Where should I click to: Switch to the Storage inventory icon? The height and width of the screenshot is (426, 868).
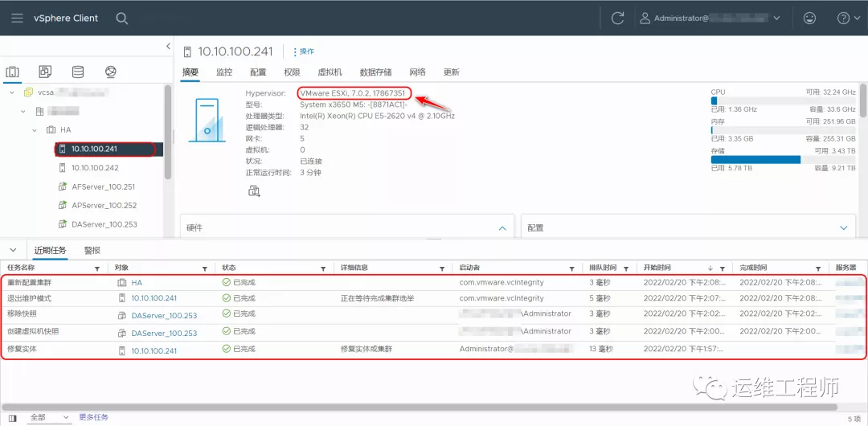pyautogui.click(x=78, y=72)
